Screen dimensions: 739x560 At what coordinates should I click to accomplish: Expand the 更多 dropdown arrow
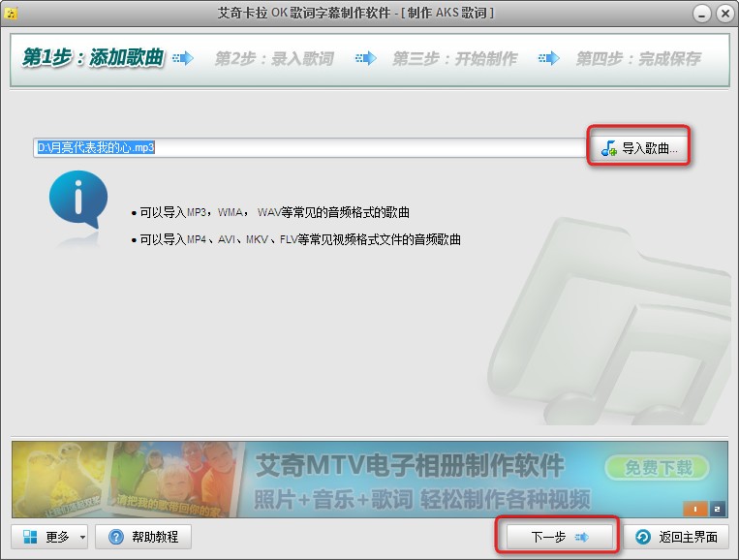[x=82, y=537]
